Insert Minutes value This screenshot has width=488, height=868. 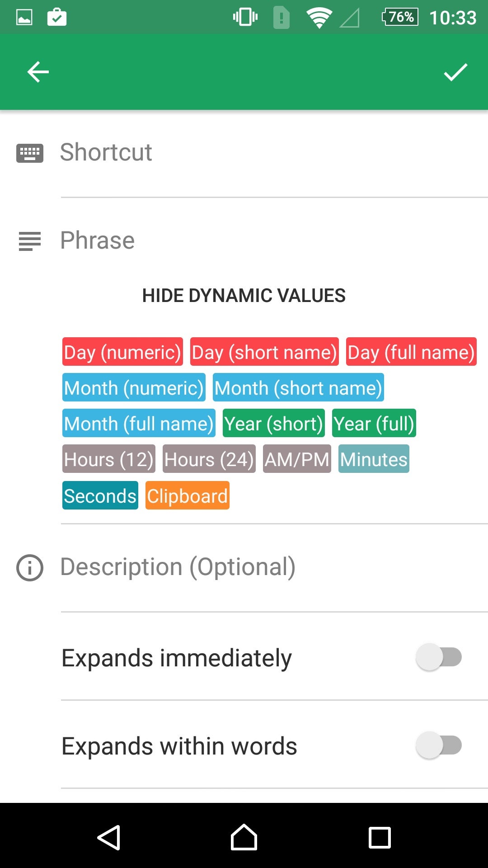tap(374, 459)
